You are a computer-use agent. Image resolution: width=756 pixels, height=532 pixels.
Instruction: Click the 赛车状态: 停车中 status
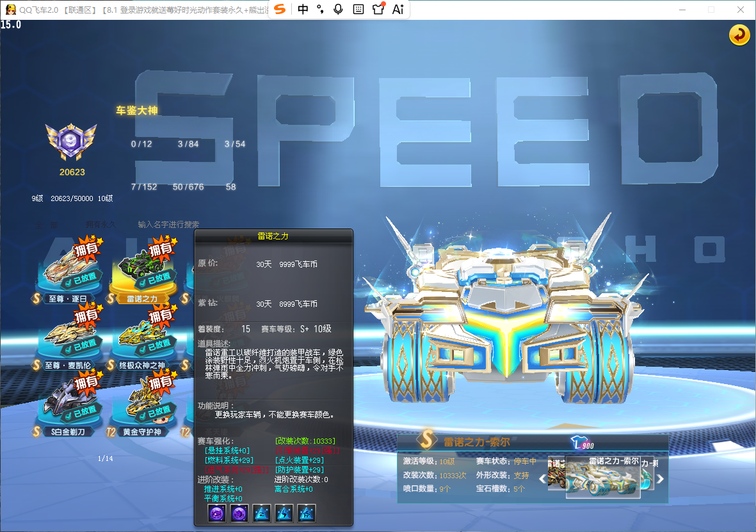pyautogui.click(x=506, y=461)
